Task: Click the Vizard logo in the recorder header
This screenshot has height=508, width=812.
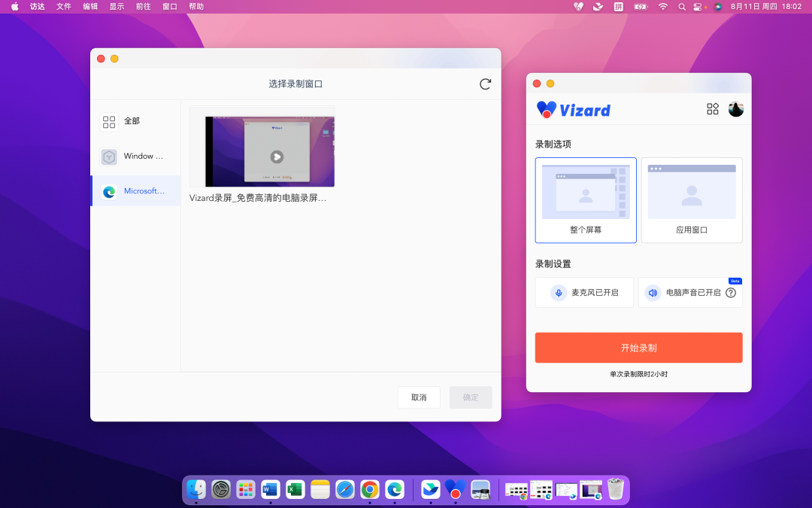Action: pos(573,109)
